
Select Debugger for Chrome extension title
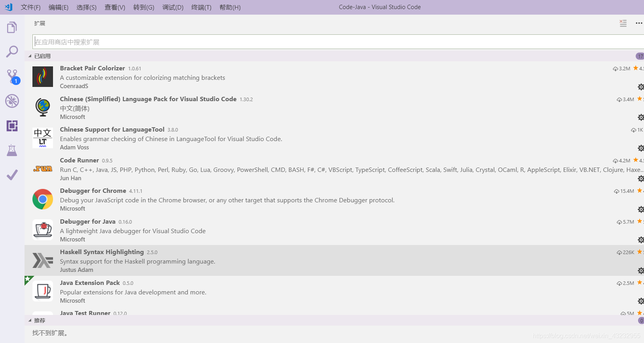(x=93, y=191)
